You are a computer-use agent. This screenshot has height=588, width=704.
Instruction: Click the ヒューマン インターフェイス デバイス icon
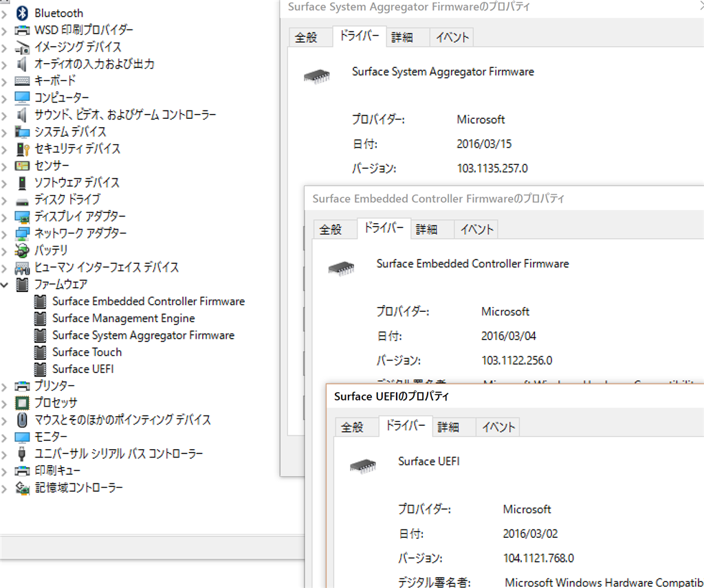22,268
